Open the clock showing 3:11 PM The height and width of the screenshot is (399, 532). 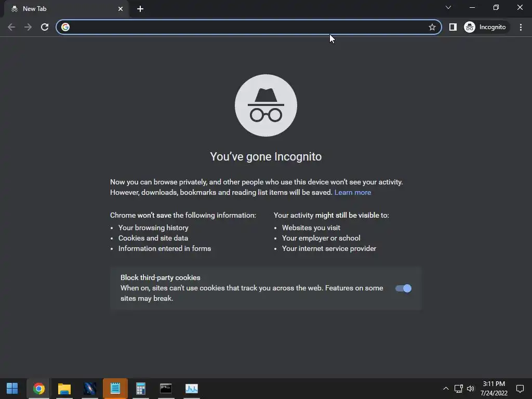[x=494, y=389]
